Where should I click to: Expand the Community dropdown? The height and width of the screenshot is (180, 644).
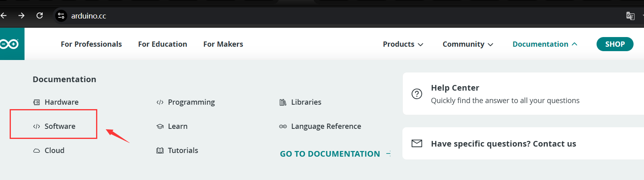click(x=468, y=44)
